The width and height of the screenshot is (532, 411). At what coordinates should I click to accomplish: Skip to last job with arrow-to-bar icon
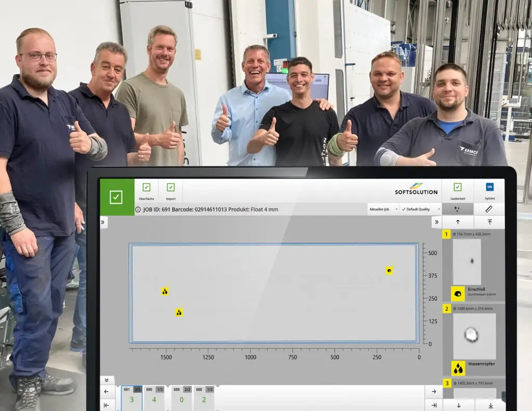pyautogui.click(x=433, y=405)
